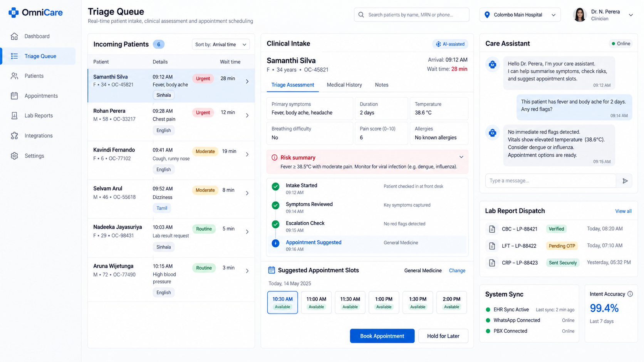
Task: Click the Online status indicator in Care Assistant
Action: [x=621, y=43]
